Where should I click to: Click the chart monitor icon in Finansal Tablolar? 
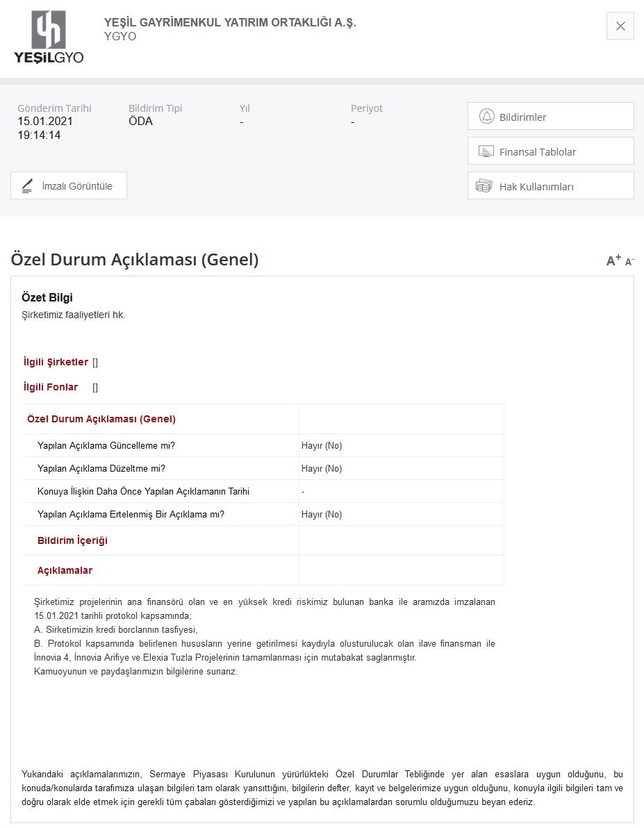click(486, 151)
